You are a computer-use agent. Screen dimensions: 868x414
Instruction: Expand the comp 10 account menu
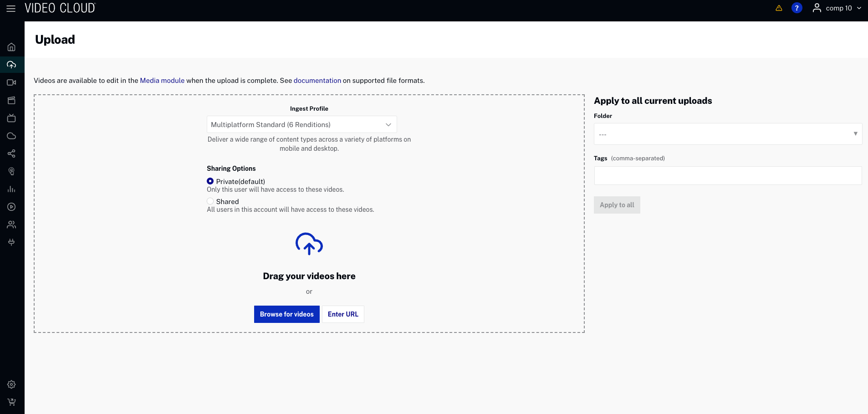[x=837, y=8]
